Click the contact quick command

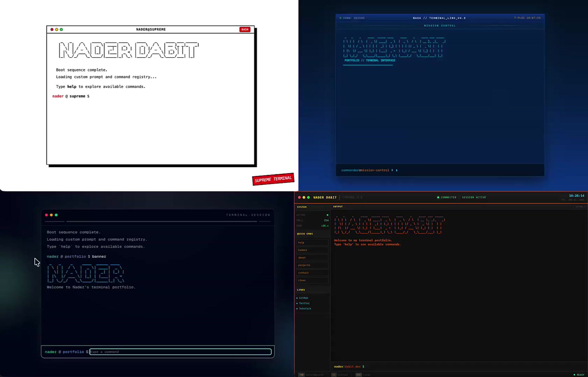point(312,273)
